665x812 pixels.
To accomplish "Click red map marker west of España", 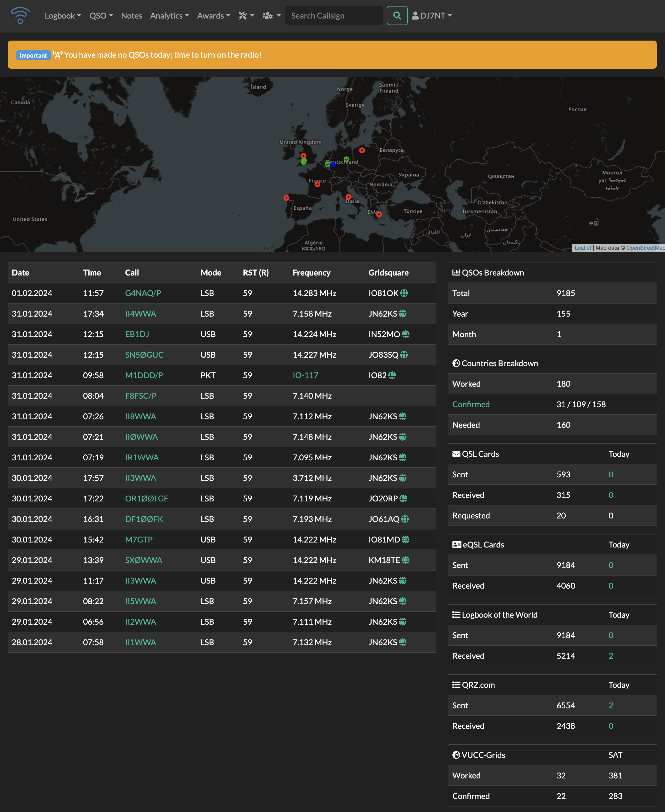I will coord(286,198).
